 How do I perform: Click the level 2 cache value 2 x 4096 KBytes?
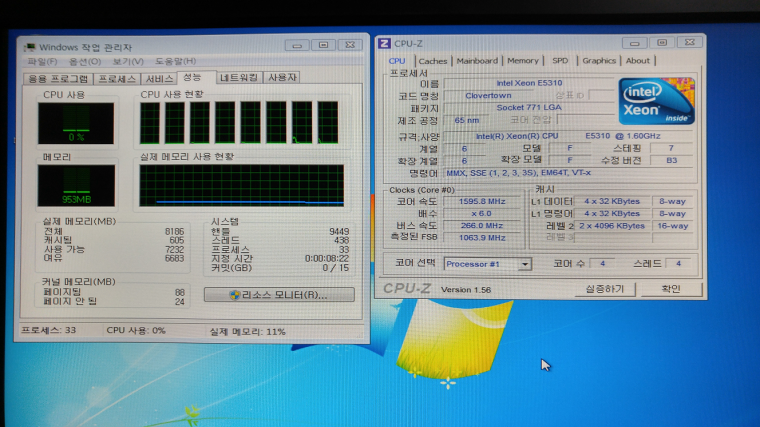(x=612, y=226)
